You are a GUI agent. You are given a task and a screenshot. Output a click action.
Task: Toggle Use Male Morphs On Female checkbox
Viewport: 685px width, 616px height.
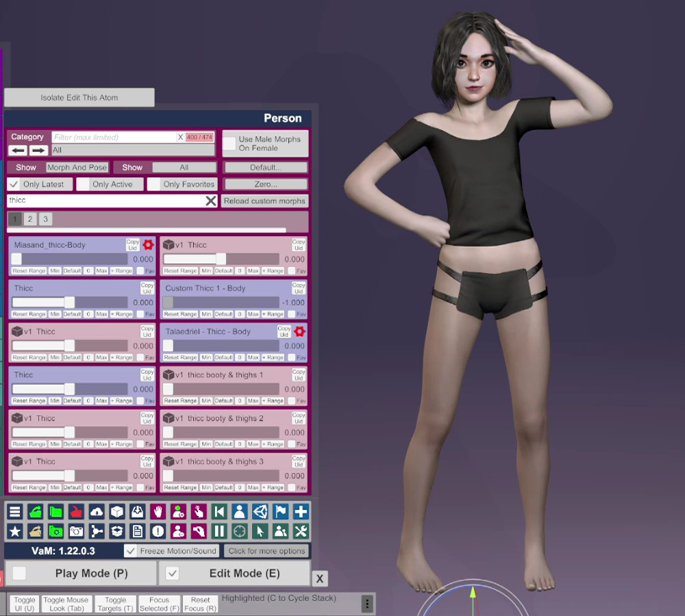tap(229, 144)
